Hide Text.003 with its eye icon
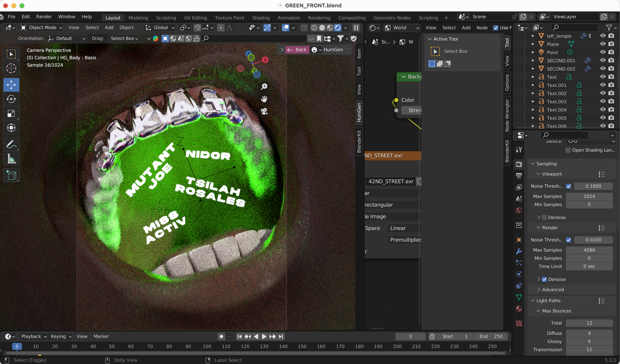Image resolution: width=620 pixels, height=364 pixels. point(603,101)
